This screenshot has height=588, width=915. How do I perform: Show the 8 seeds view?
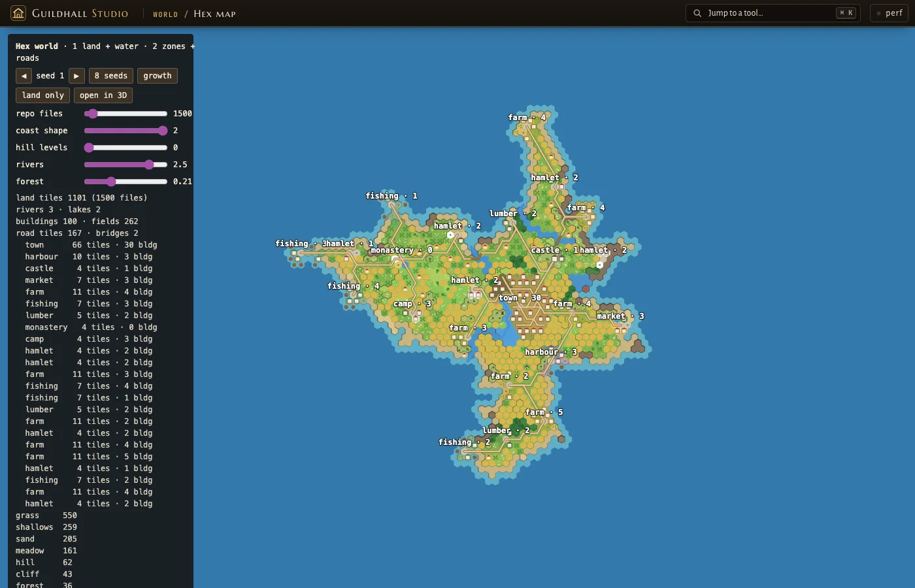pos(111,76)
